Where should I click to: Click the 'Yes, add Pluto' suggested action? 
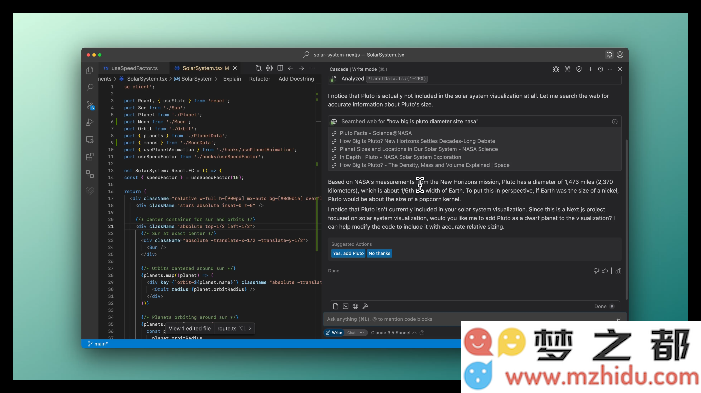348,254
